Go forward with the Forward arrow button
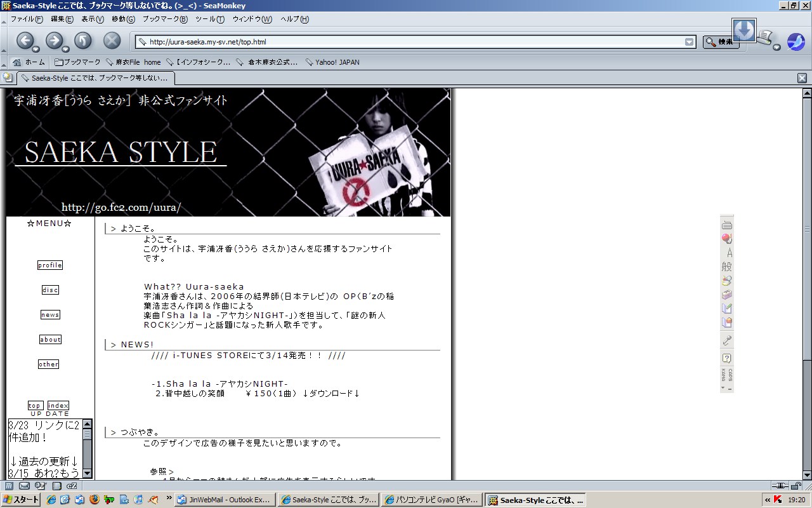Viewport: 812px width, 508px height. (54, 41)
